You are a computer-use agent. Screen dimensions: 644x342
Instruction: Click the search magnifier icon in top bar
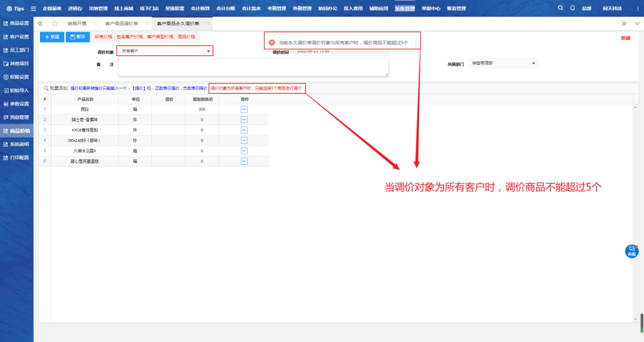pyautogui.click(x=560, y=8)
